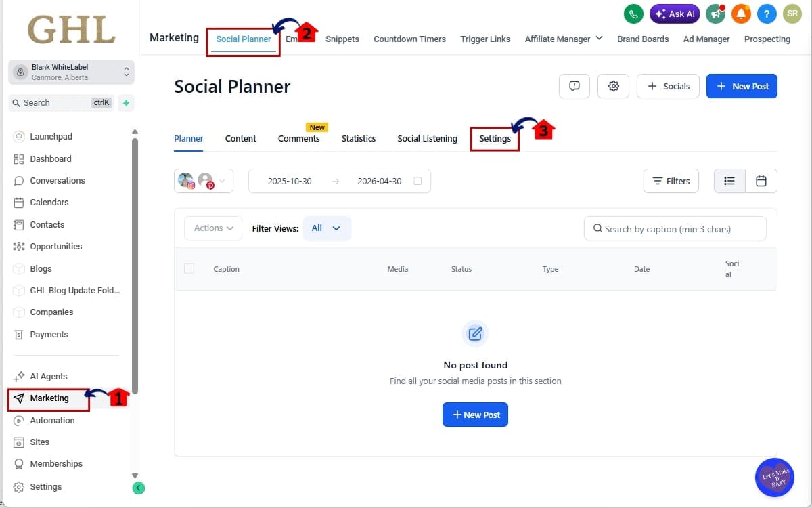Expand the Affiliate Manager menu
Image resolution: width=812 pixels, height=508 pixels.
point(563,39)
